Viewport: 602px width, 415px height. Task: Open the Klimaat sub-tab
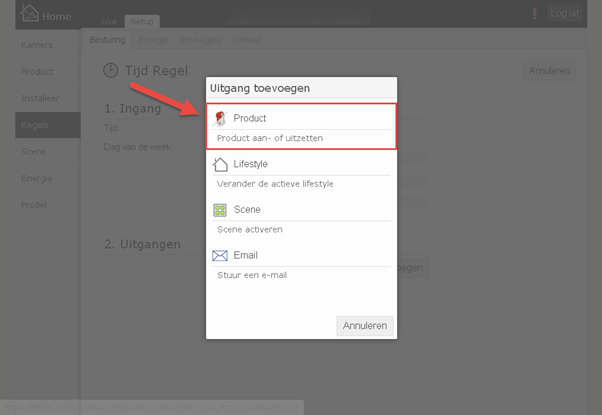pyautogui.click(x=248, y=40)
